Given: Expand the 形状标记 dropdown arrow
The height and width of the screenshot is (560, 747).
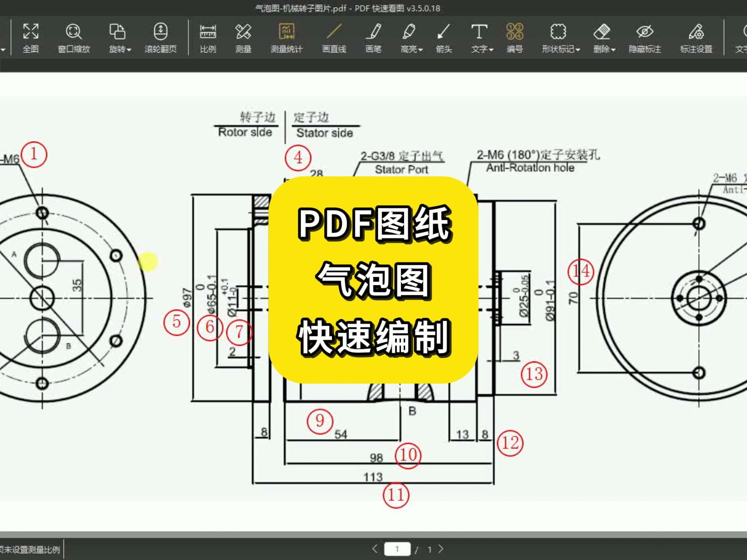Looking at the screenshot, I should click(578, 50).
